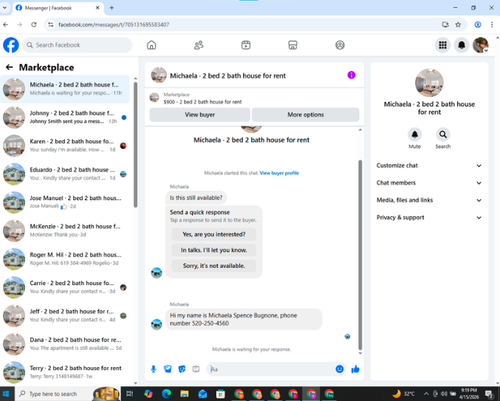
Task: Open File Explorer from the taskbar
Action: pyautogui.click(x=184, y=394)
